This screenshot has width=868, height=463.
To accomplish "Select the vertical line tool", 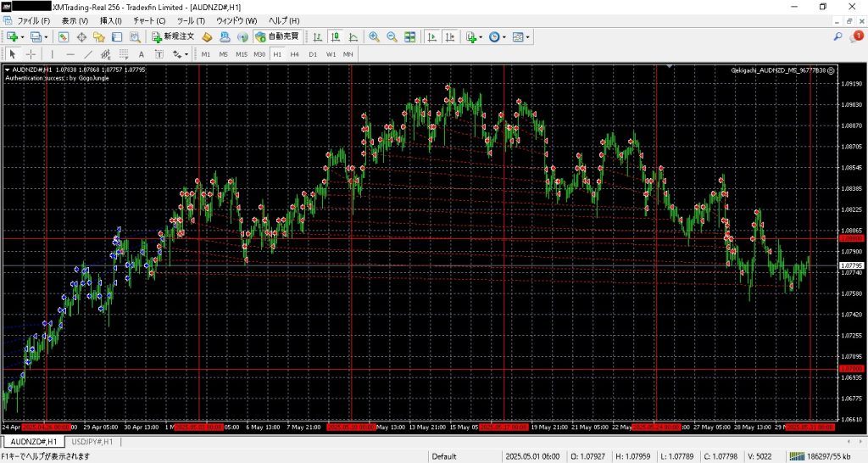I will [52, 54].
